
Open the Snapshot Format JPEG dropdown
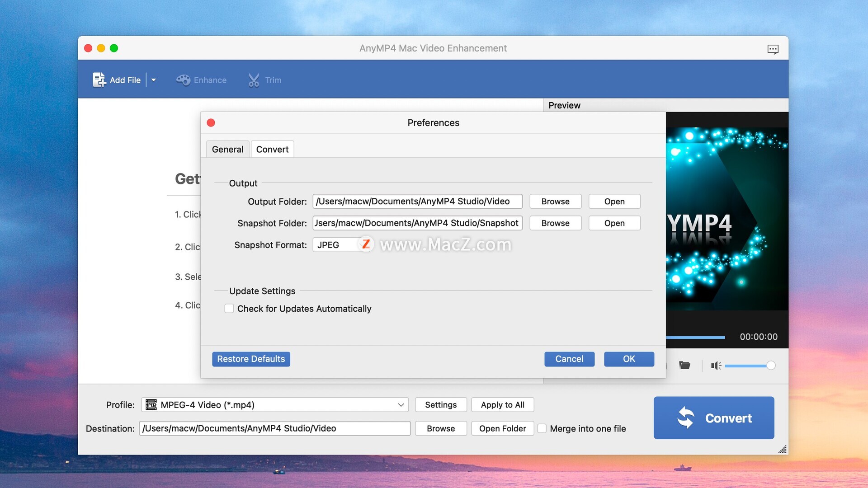pyautogui.click(x=342, y=245)
